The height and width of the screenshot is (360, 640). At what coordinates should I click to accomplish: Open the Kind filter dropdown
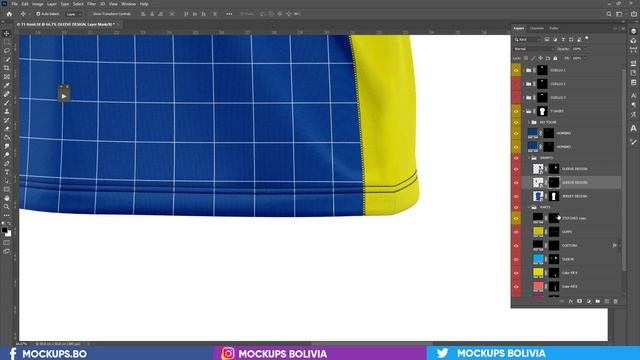tap(527, 40)
